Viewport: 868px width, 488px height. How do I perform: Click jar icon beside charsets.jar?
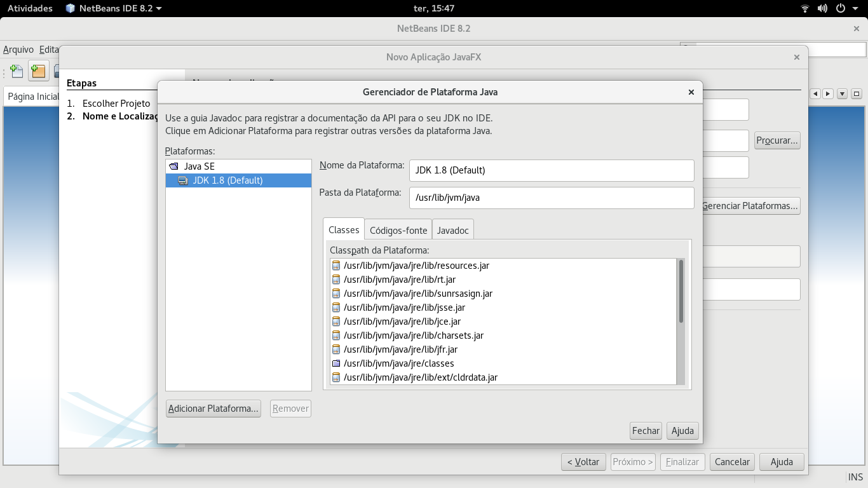[336, 335]
